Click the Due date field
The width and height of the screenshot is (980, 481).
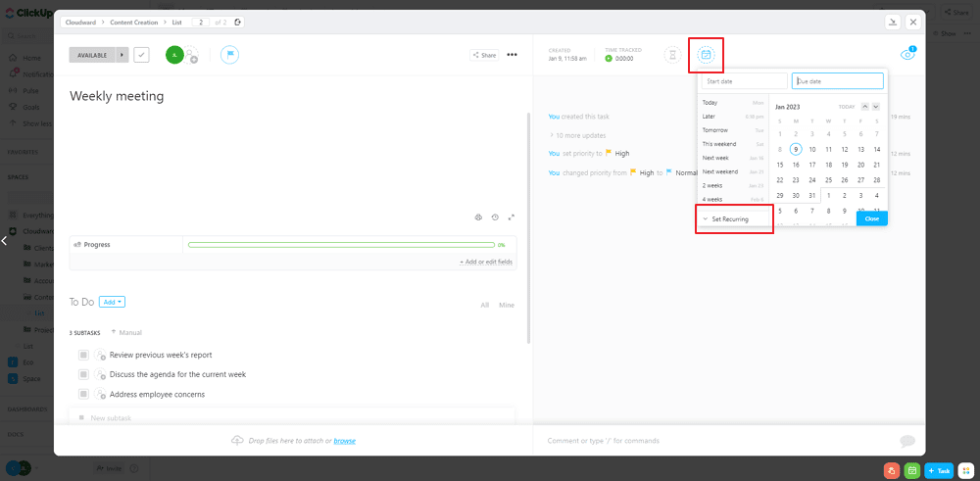pos(838,81)
